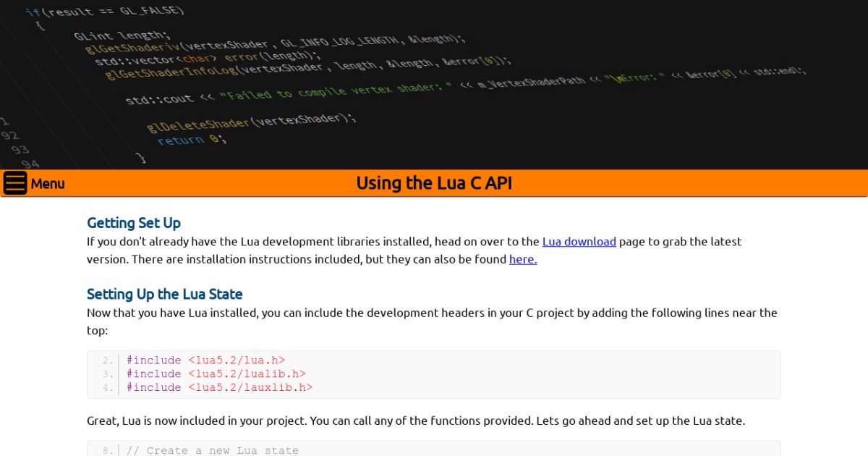This screenshot has height=456, width=868.
Task: Click line number 3 in code block
Action: [x=109, y=374]
